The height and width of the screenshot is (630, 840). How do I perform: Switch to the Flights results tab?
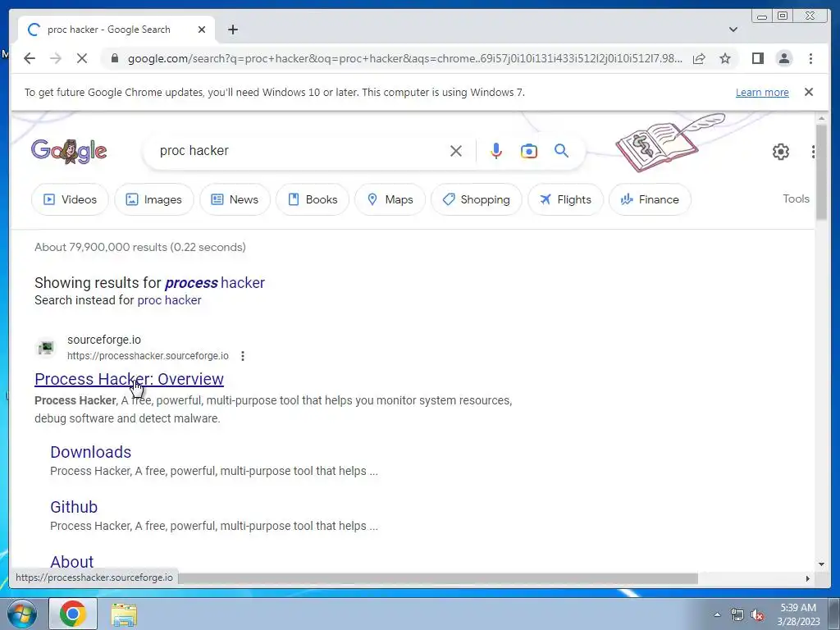(565, 199)
